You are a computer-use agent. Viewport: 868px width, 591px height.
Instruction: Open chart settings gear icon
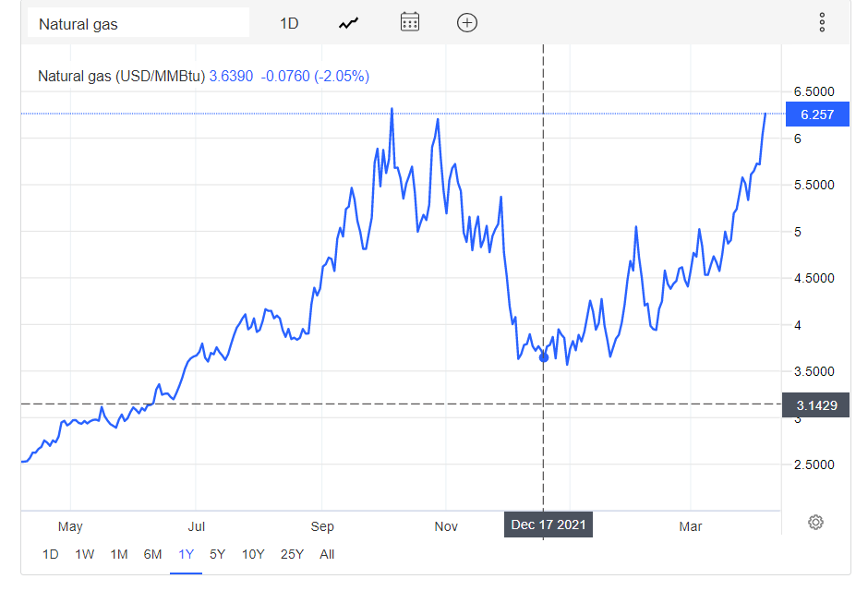tap(815, 523)
